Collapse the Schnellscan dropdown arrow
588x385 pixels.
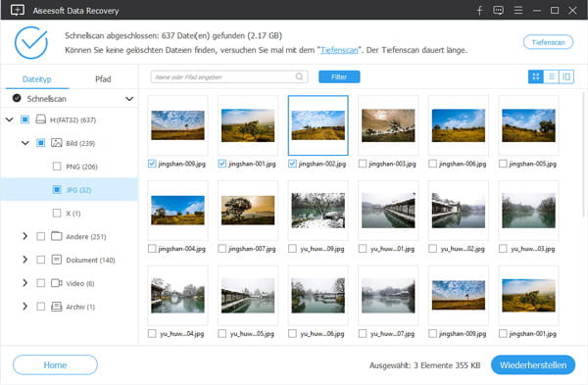[x=129, y=99]
